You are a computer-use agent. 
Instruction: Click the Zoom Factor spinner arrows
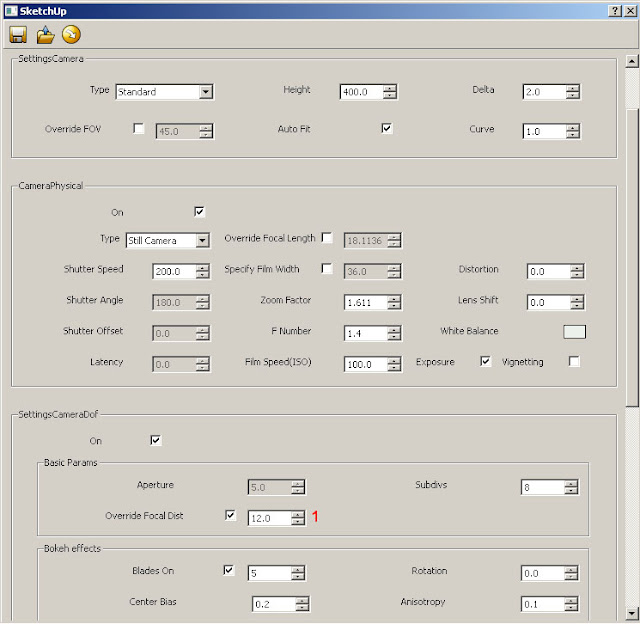(x=394, y=302)
